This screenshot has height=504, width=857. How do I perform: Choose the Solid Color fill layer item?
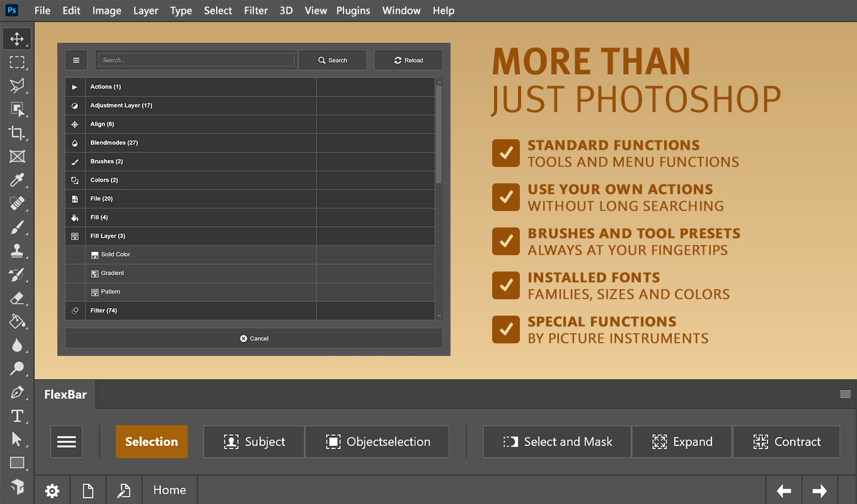pyautogui.click(x=250, y=255)
